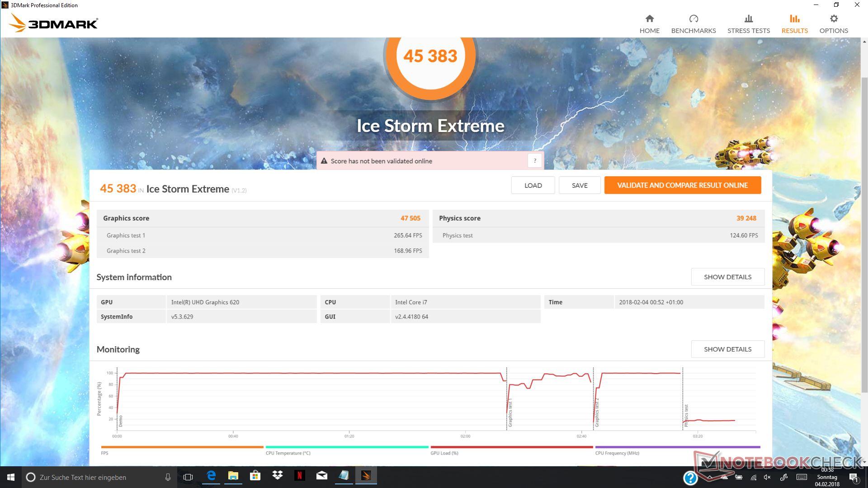Click the Graphics test 2 timeline marker
Image resolution: width=868 pixels, height=488 pixels.
[597, 413]
